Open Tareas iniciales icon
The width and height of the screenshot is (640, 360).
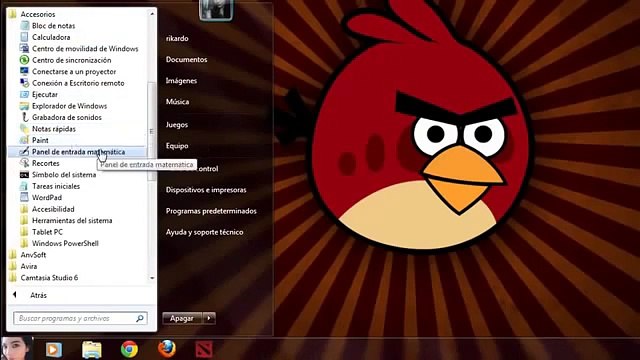tap(24, 186)
